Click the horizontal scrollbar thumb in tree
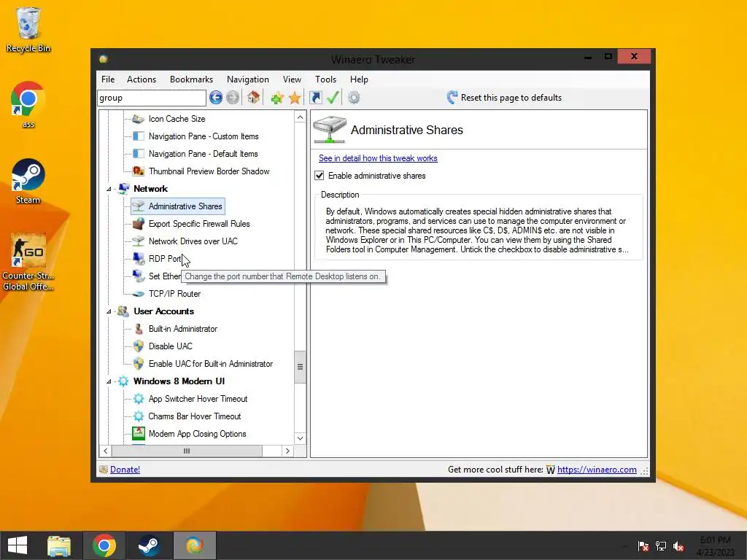747x560 pixels. pos(187,451)
